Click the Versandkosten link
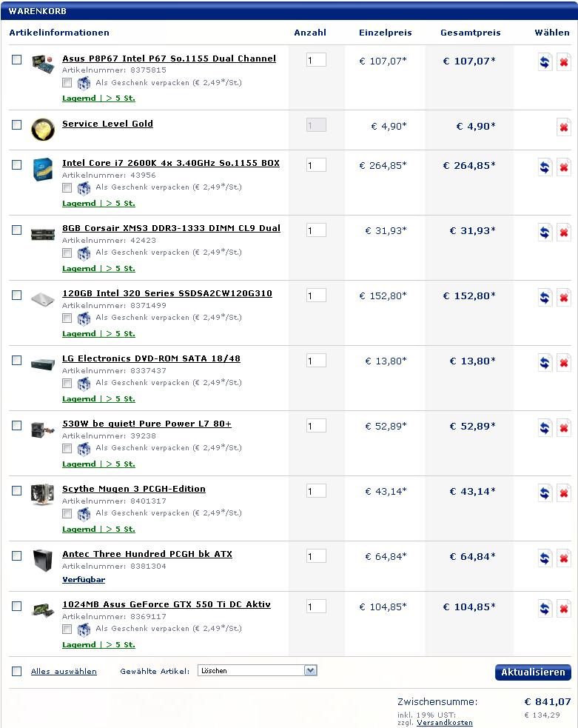578x728 pixels. coord(444,723)
